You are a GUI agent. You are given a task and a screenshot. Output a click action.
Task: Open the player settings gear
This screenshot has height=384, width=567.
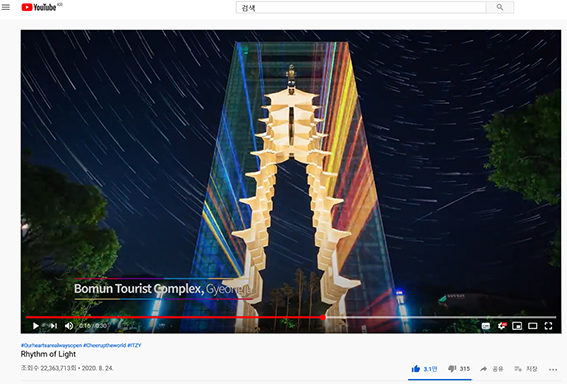(x=502, y=326)
